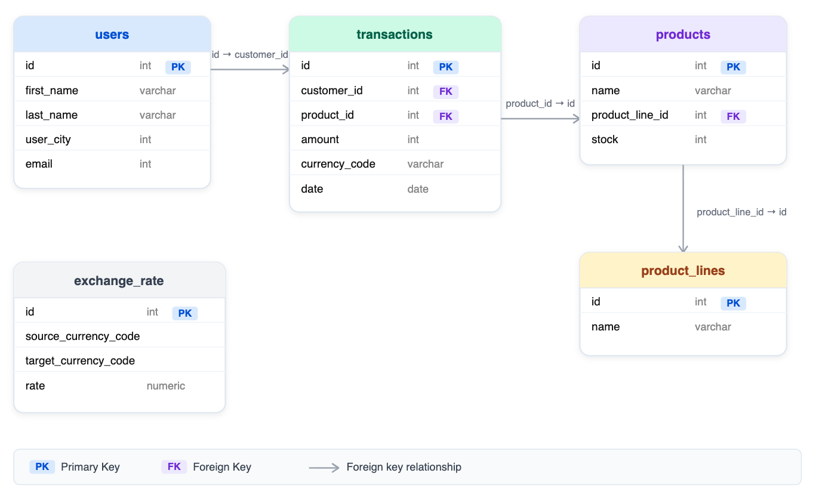
Task: Click the arrow from transactions to products
Action: click(x=540, y=118)
